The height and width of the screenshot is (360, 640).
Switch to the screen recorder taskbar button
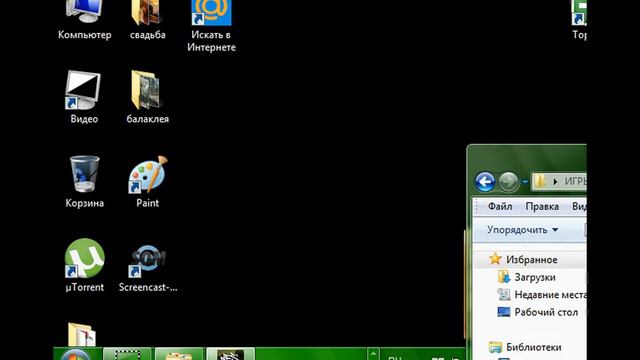click(x=127, y=354)
